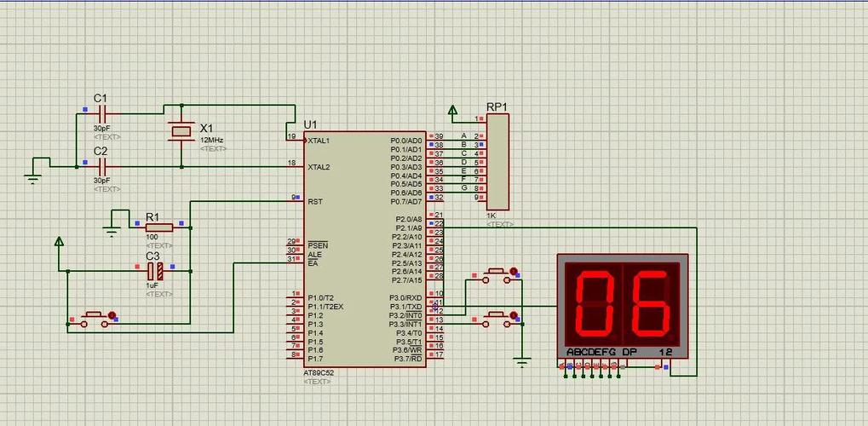
Task: Click the X1 12MHz crystal component
Action: pos(181,131)
